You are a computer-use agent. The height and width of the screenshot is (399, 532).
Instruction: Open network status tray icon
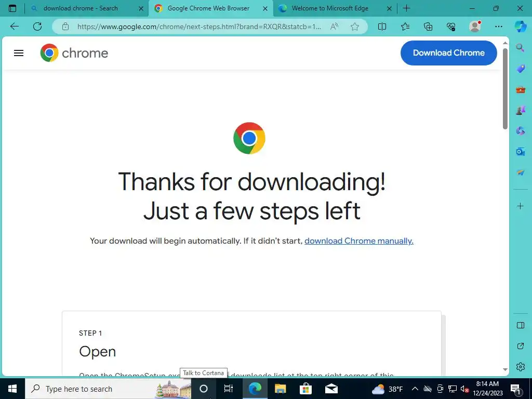click(453, 389)
